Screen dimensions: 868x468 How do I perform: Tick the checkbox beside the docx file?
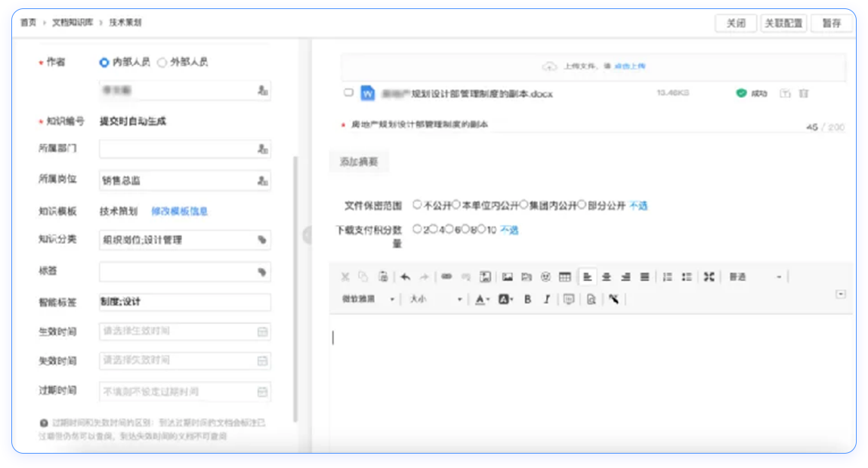tap(348, 93)
